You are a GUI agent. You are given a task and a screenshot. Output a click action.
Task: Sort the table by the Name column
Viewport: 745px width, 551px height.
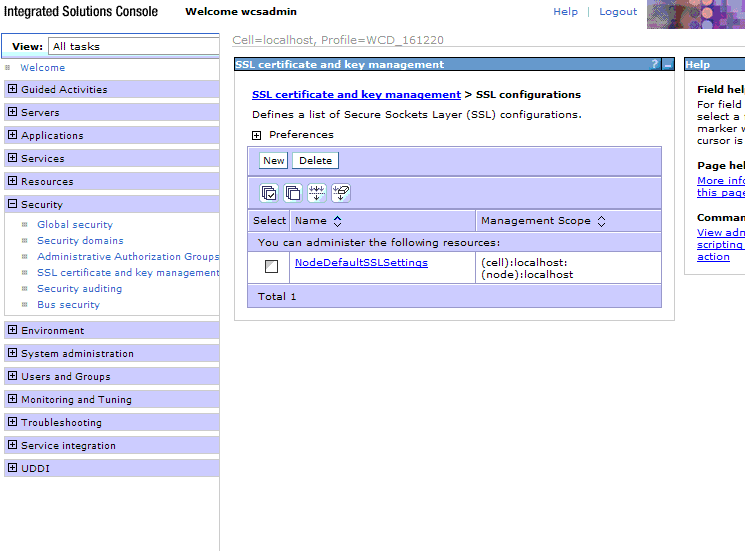pos(337,221)
